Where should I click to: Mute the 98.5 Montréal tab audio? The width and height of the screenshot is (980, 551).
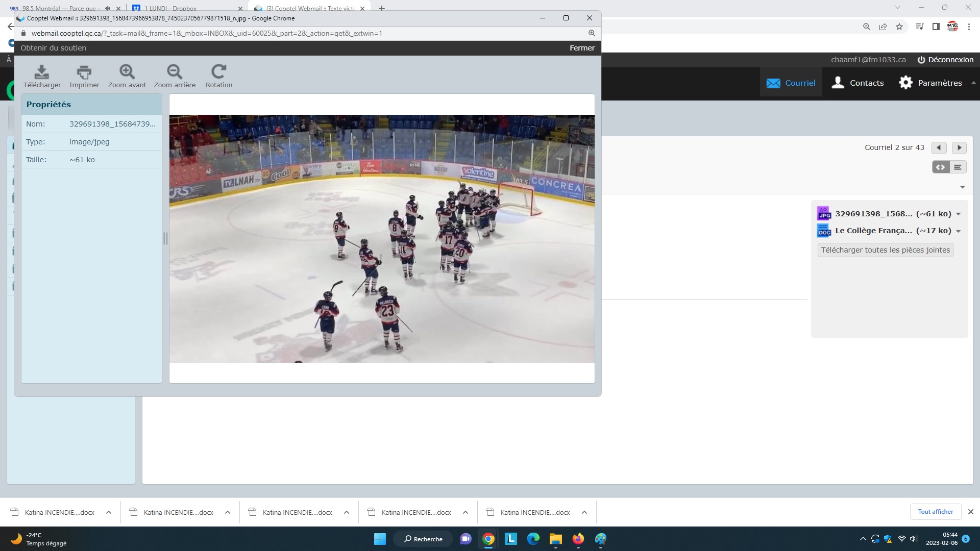(x=107, y=9)
